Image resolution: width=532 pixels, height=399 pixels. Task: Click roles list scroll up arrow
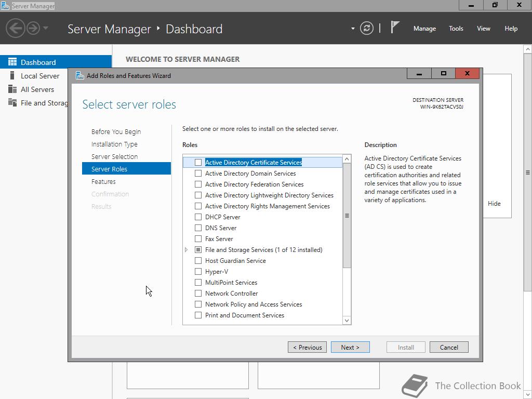click(x=347, y=159)
